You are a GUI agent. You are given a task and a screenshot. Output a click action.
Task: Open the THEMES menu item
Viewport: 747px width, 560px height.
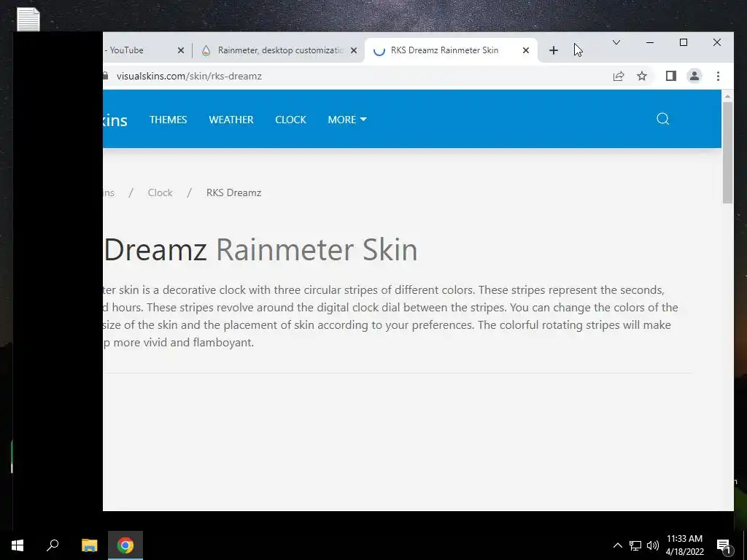point(169,120)
